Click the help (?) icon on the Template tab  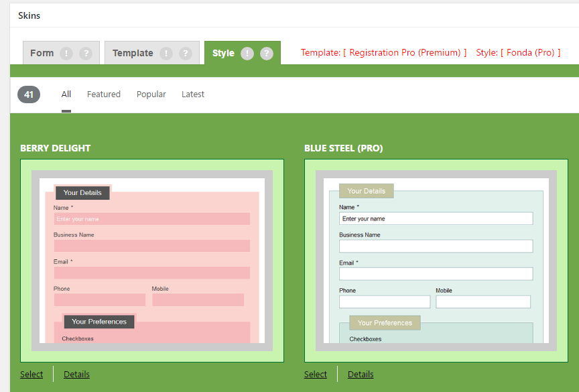(x=185, y=52)
